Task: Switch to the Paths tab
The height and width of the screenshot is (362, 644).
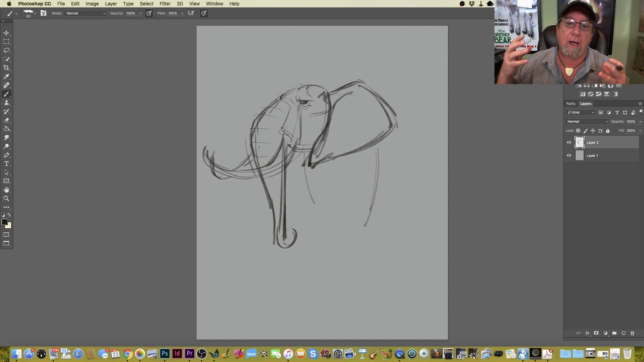Action: pos(571,104)
